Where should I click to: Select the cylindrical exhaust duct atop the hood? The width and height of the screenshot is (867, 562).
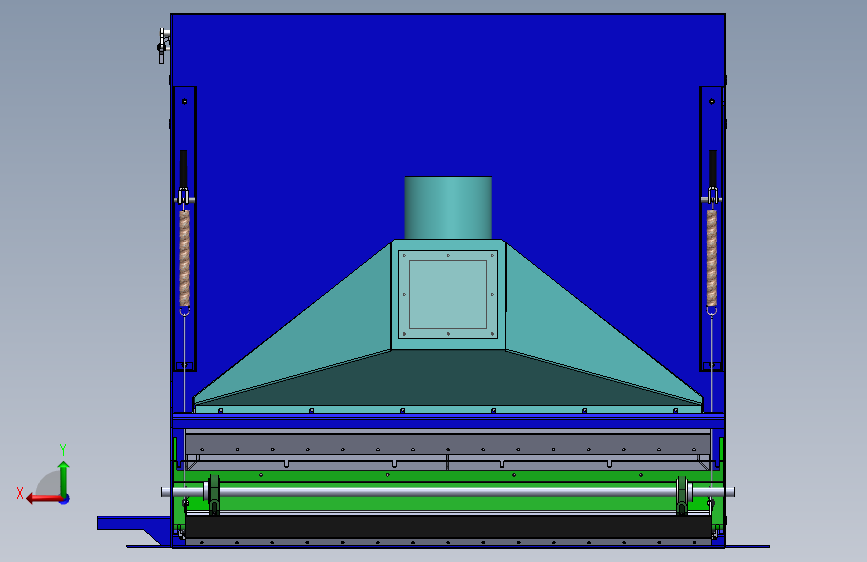448,208
